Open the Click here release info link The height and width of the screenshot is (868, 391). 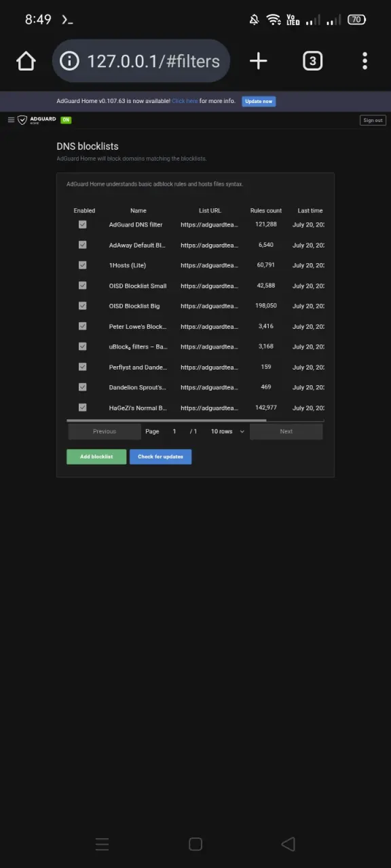(185, 101)
